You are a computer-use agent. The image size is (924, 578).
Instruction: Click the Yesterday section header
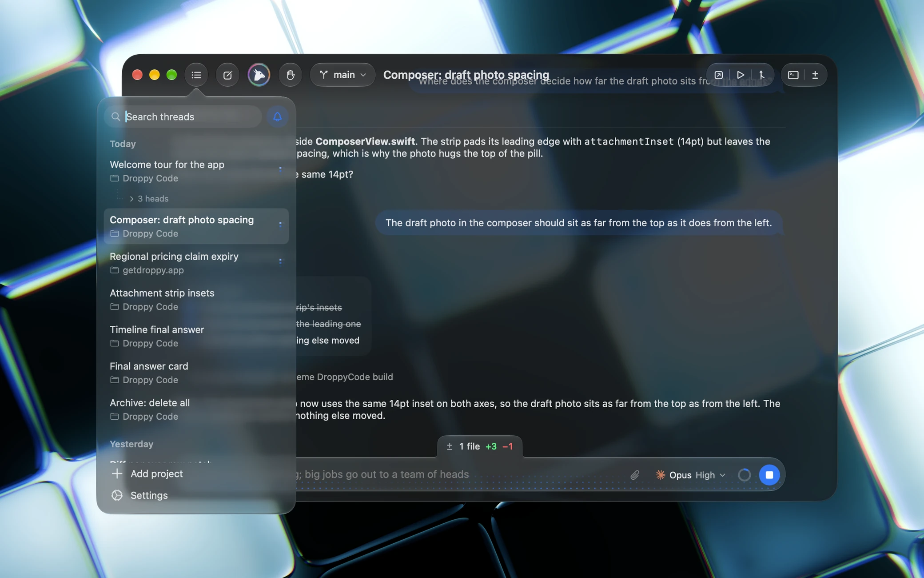(131, 444)
